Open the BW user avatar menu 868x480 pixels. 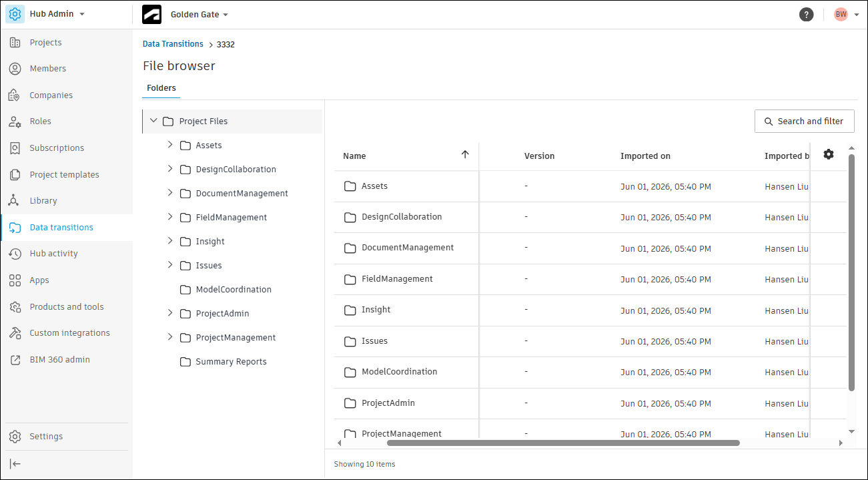[x=846, y=14]
